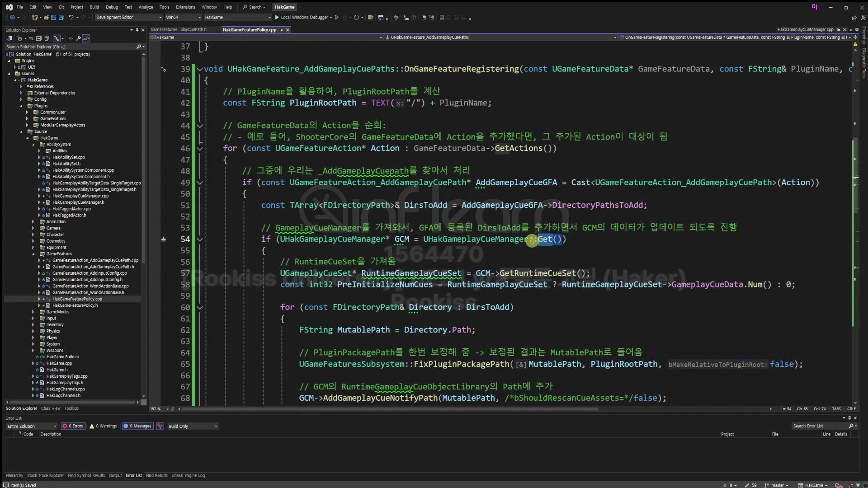Toggle the 0 Messages filter
Screen dimensions: 868x488
coord(138,426)
